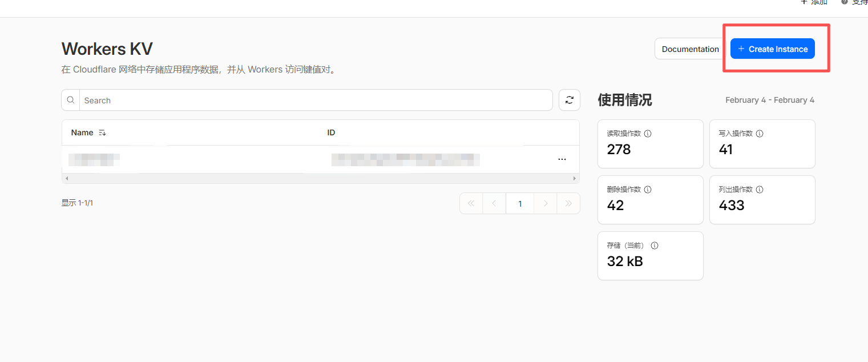This screenshot has height=362, width=868.
Task: Click the magnifier icon in the search box
Action: (x=71, y=100)
